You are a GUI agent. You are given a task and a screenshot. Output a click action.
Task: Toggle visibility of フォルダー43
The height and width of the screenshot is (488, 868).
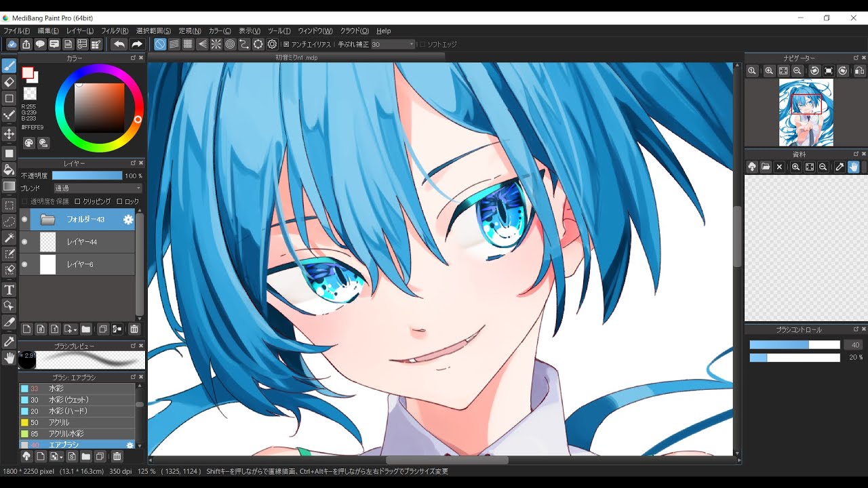[24, 220]
